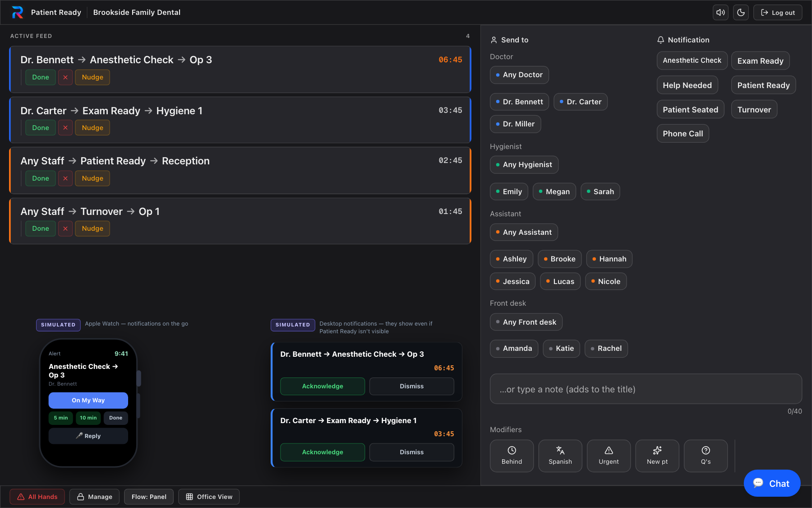Choose front desk Amanda
The height and width of the screenshot is (508, 812).
[514, 349]
